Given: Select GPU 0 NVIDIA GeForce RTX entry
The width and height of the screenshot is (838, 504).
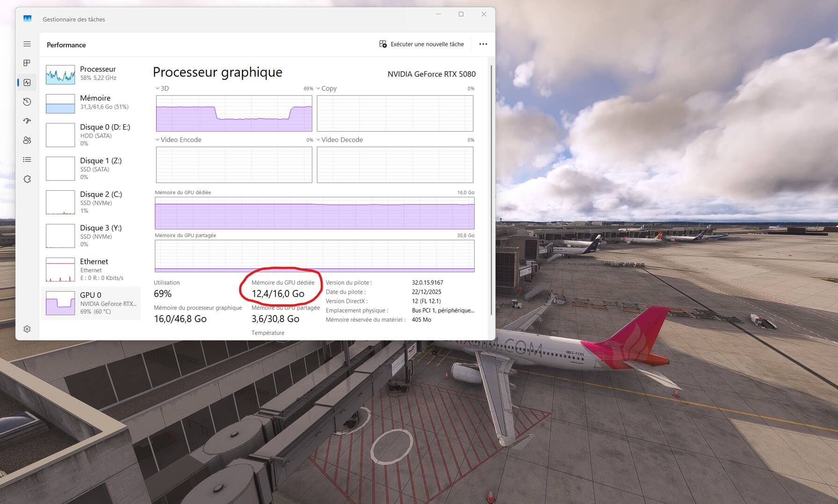Looking at the screenshot, I should pyautogui.click(x=91, y=303).
